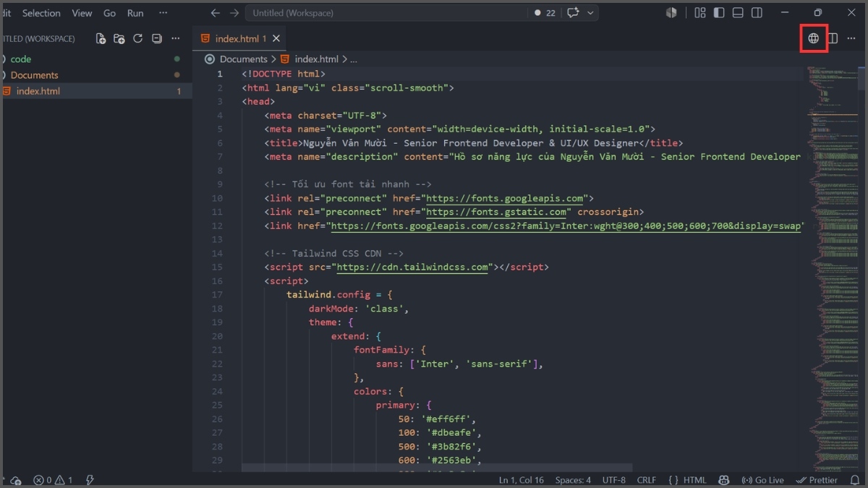868x488 pixels.
Task: Split the editor to the right
Action: tap(833, 38)
